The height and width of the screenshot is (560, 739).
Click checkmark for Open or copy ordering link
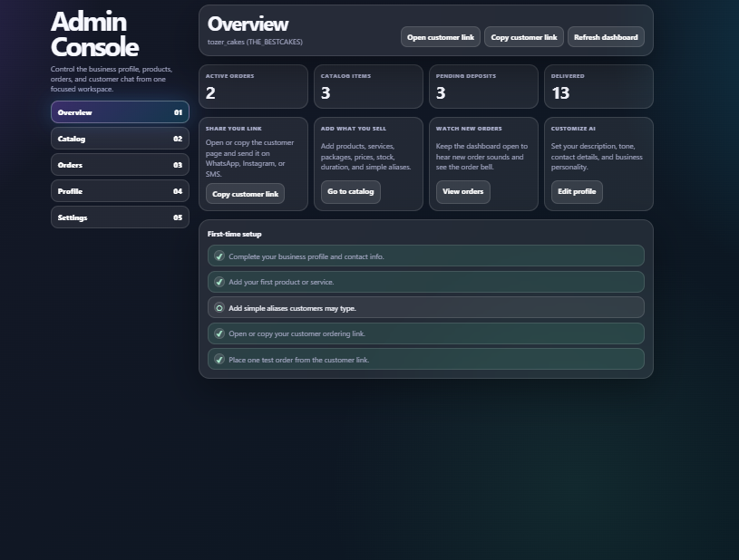(219, 333)
